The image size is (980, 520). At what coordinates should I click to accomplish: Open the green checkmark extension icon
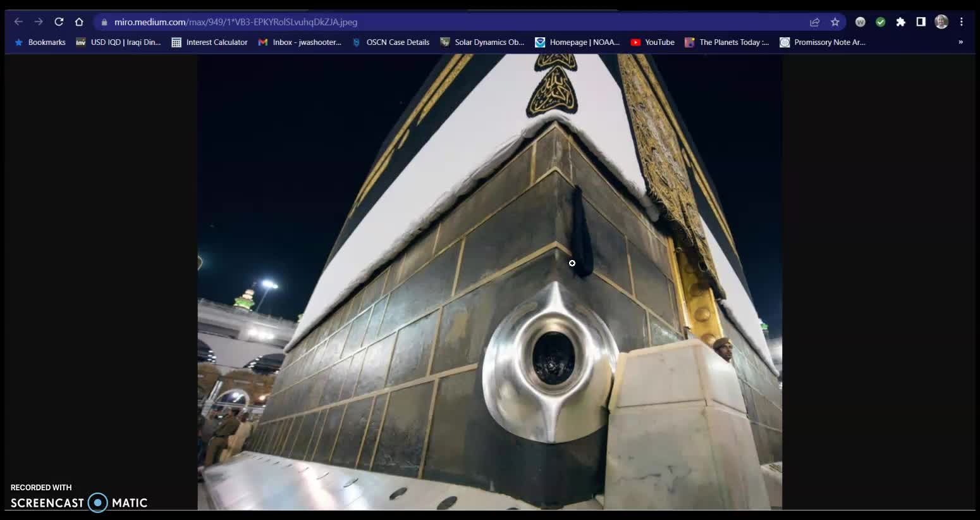pyautogui.click(x=881, y=22)
